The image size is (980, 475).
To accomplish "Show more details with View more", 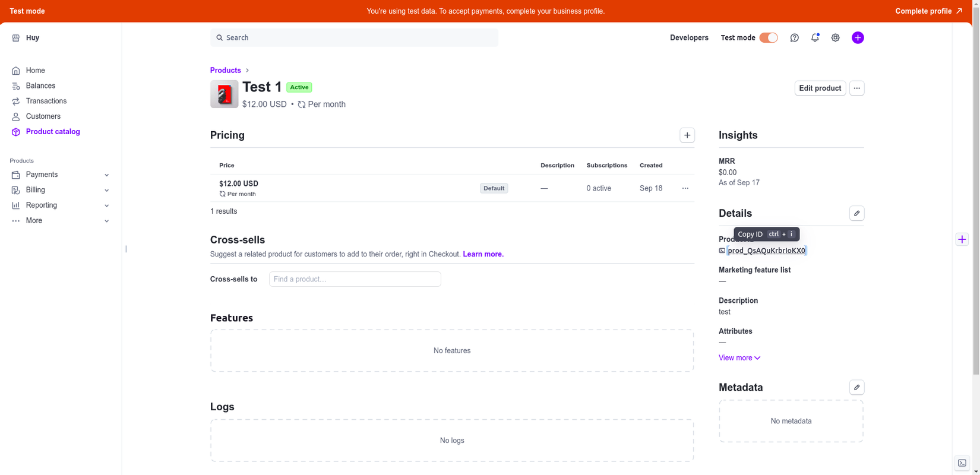I will coord(739,358).
